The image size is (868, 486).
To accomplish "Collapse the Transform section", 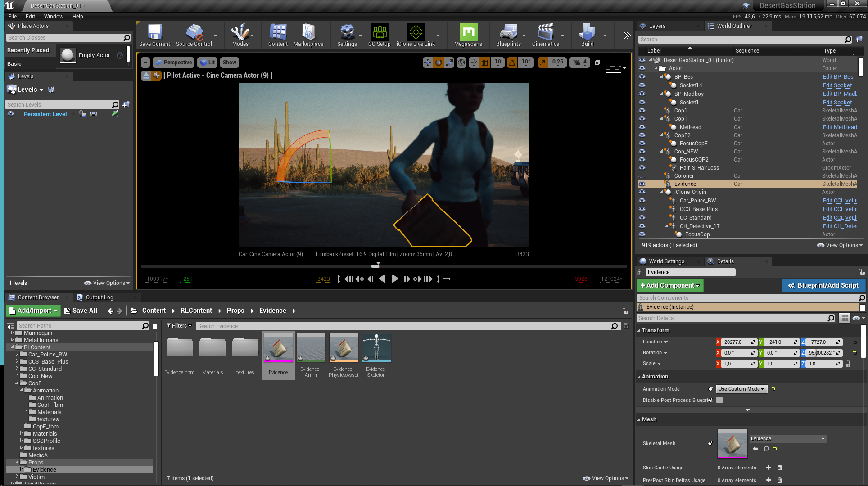I will (x=639, y=330).
